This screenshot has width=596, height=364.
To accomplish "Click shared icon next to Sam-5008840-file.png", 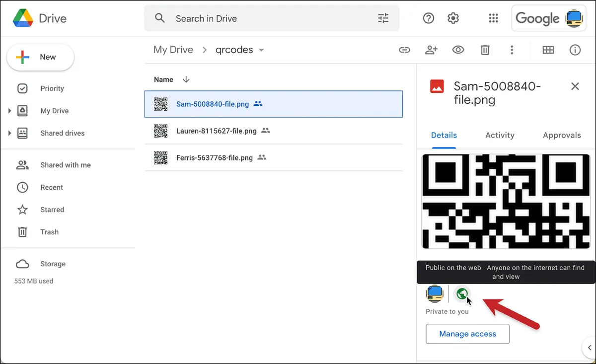I will pos(258,104).
